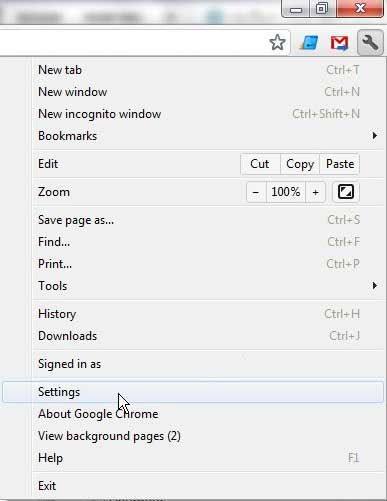
Task: Select the Cut button
Action: point(260,164)
